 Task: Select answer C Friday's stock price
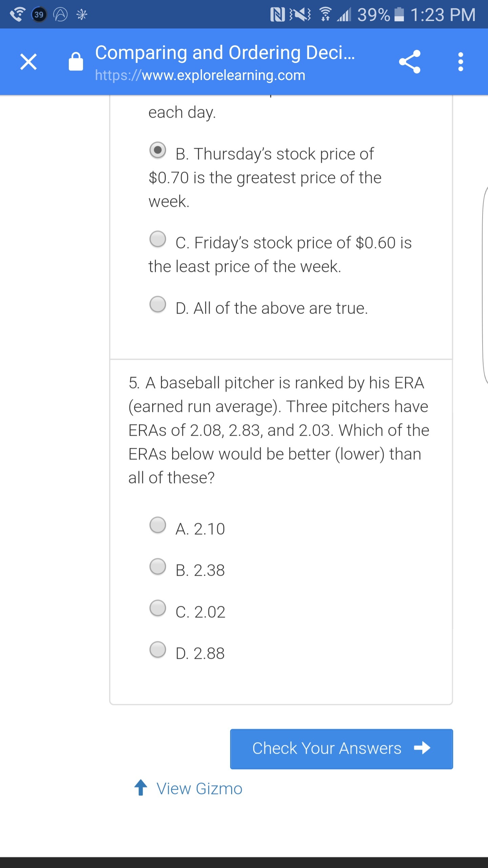click(158, 239)
